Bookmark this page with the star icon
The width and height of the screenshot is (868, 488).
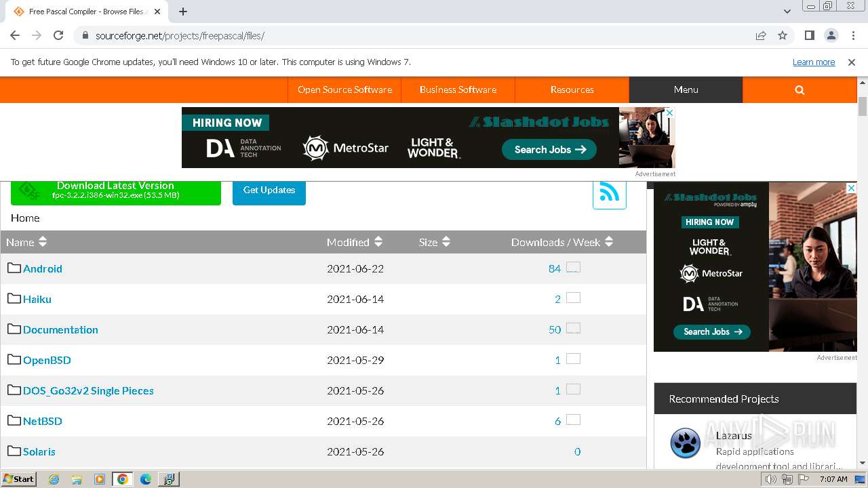783,35
